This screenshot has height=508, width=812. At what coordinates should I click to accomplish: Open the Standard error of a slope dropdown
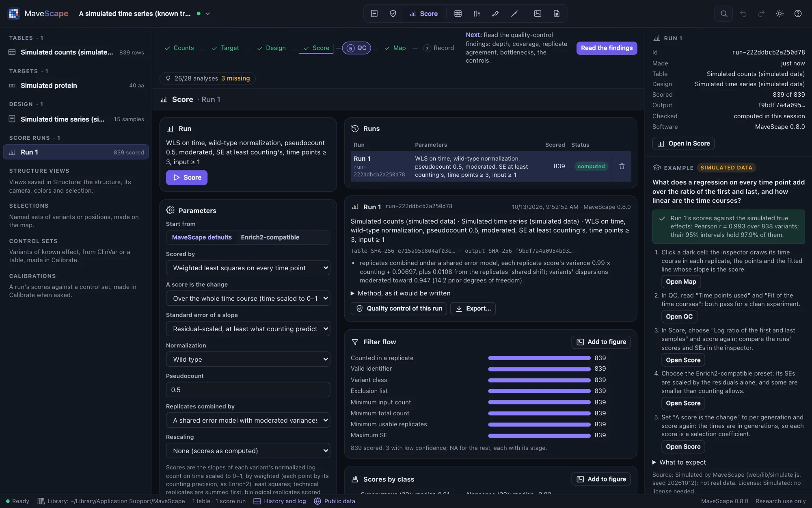click(248, 329)
